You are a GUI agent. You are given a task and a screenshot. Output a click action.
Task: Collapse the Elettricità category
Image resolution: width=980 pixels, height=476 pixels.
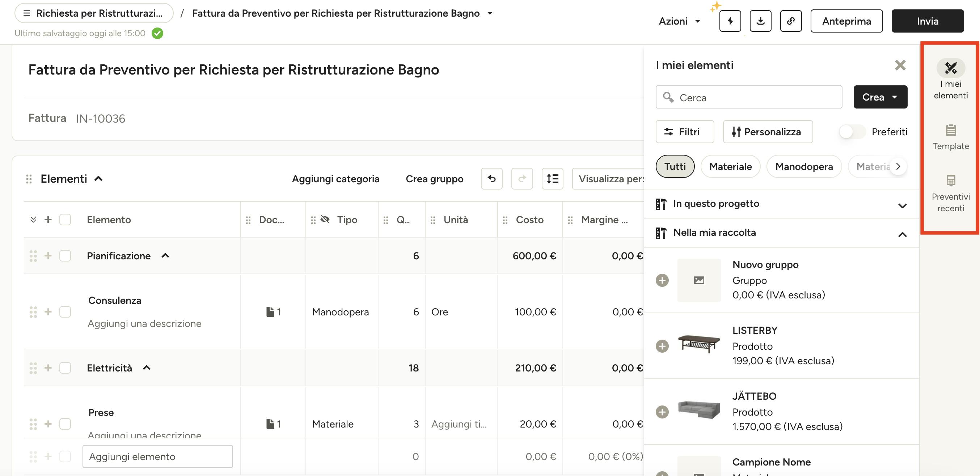[147, 367]
